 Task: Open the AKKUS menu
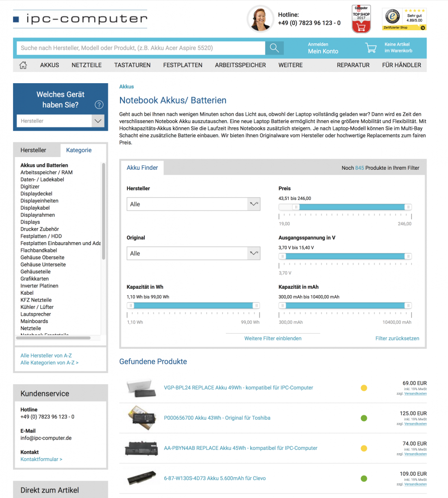50,65
